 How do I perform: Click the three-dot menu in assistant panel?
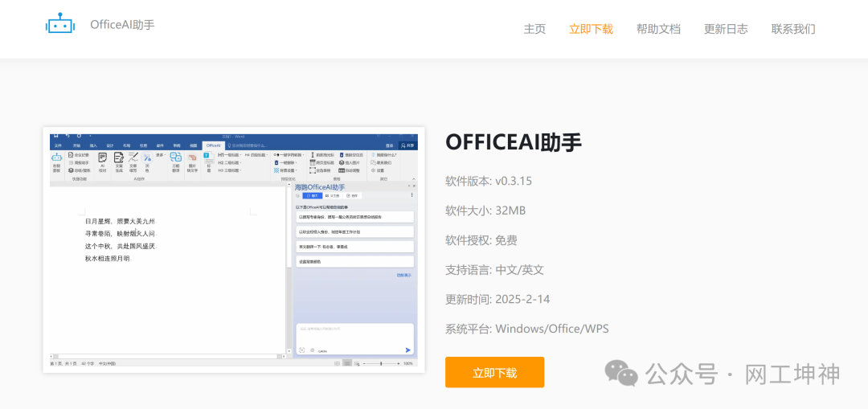[x=411, y=195]
